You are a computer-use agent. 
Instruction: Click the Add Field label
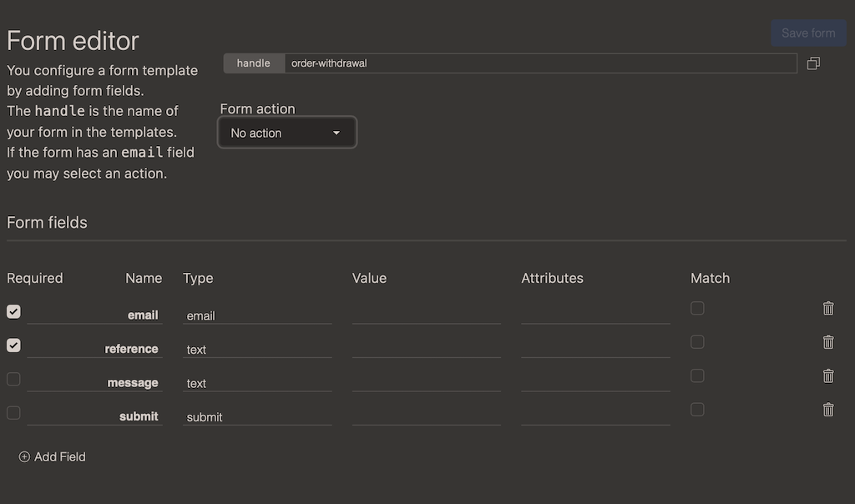pyautogui.click(x=60, y=456)
